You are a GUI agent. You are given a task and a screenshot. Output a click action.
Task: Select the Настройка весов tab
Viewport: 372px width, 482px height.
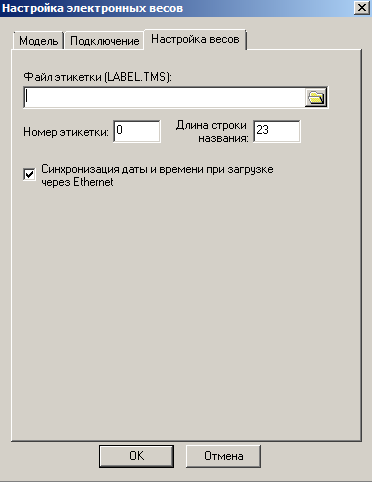coord(195,39)
